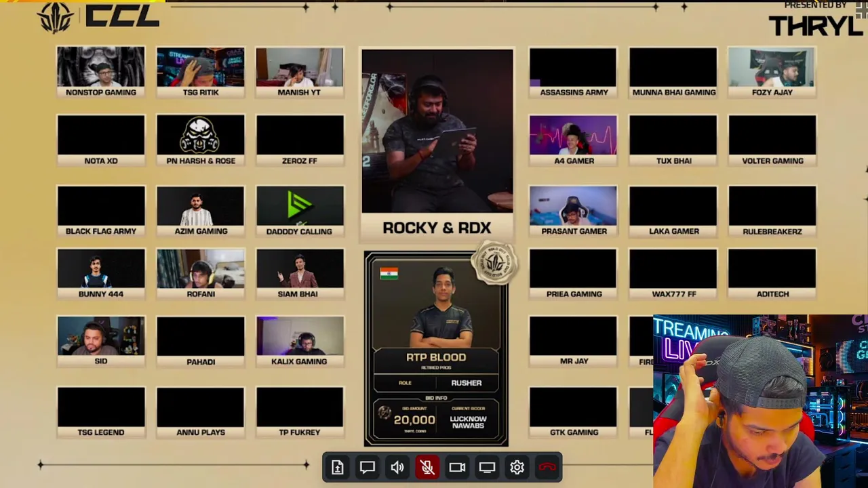
Task: Toggle the speaker volume icon
Action: [397, 467]
